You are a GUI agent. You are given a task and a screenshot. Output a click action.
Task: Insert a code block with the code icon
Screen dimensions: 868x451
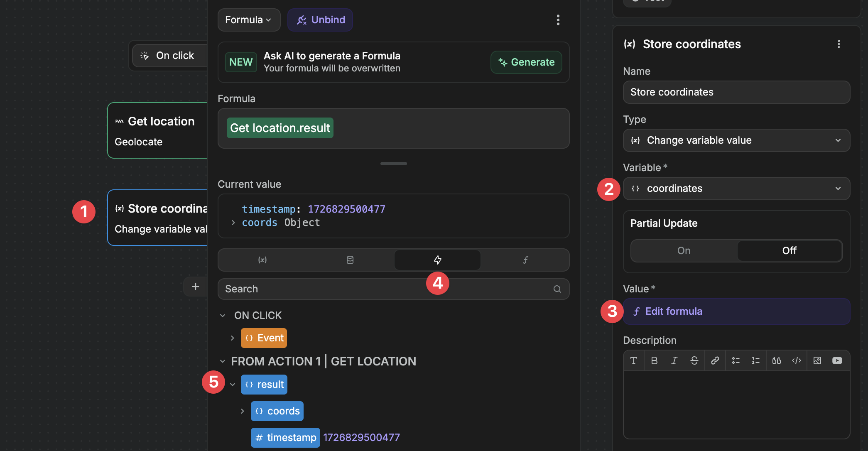point(796,360)
